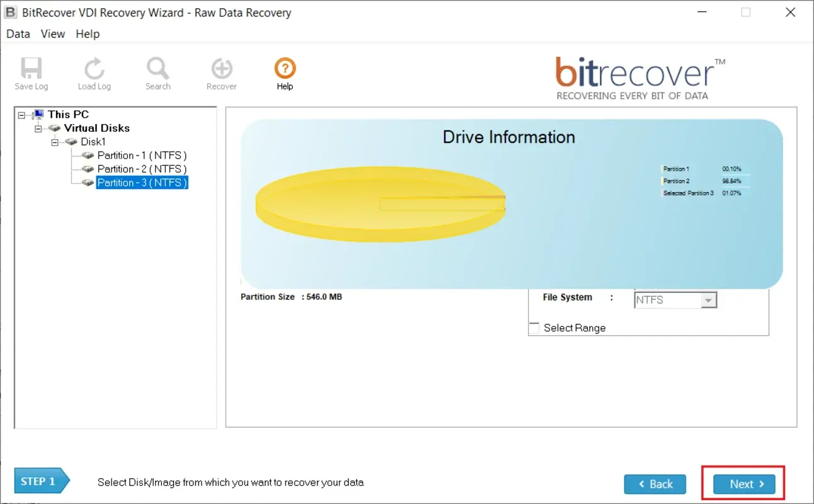Click the Back button
814x504 pixels.
(x=655, y=484)
